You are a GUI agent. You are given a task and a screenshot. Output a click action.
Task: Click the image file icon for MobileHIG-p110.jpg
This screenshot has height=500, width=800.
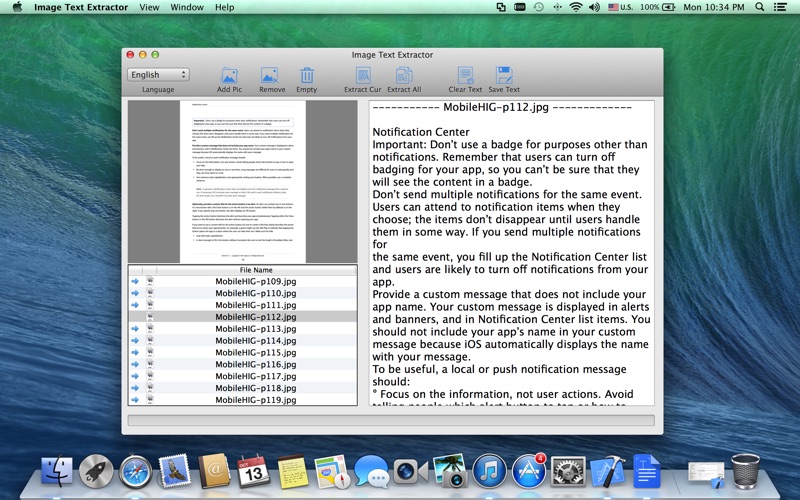pos(150,293)
